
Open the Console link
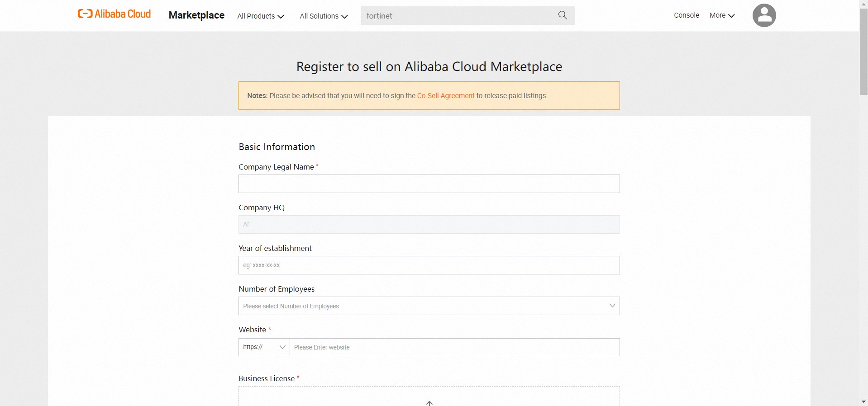686,15
